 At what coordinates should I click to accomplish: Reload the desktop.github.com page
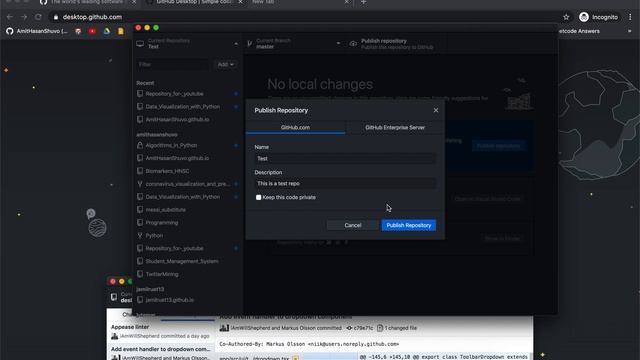click(x=38, y=17)
